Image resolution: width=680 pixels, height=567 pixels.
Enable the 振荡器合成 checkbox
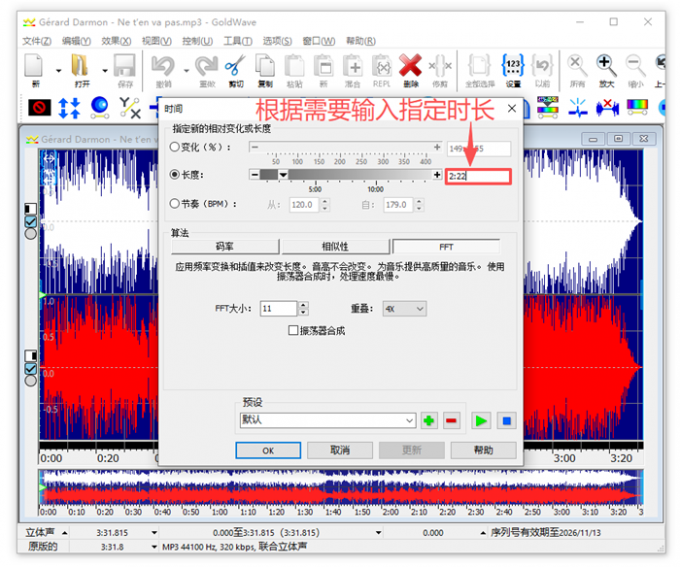[293, 331]
